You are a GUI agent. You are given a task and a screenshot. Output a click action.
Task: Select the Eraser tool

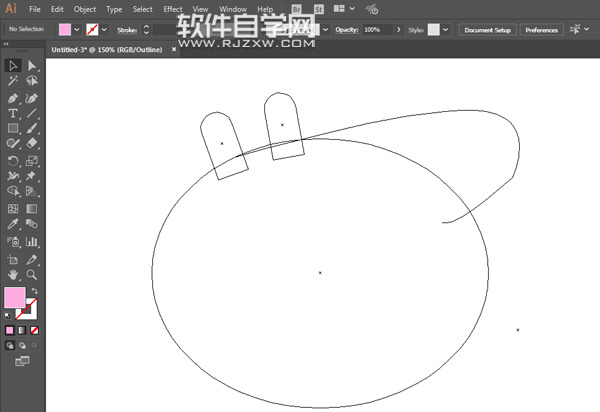(32, 143)
